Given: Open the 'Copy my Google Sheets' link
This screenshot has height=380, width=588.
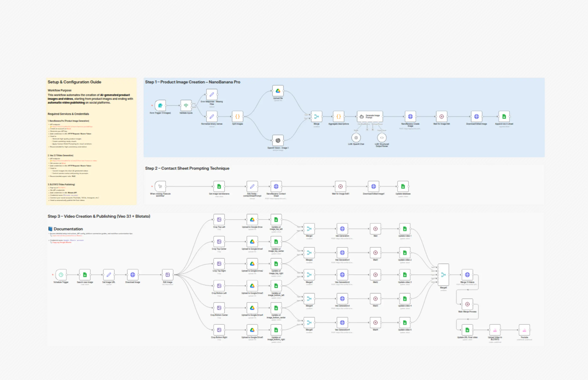Looking at the screenshot, I should click(x=62, y=242).
